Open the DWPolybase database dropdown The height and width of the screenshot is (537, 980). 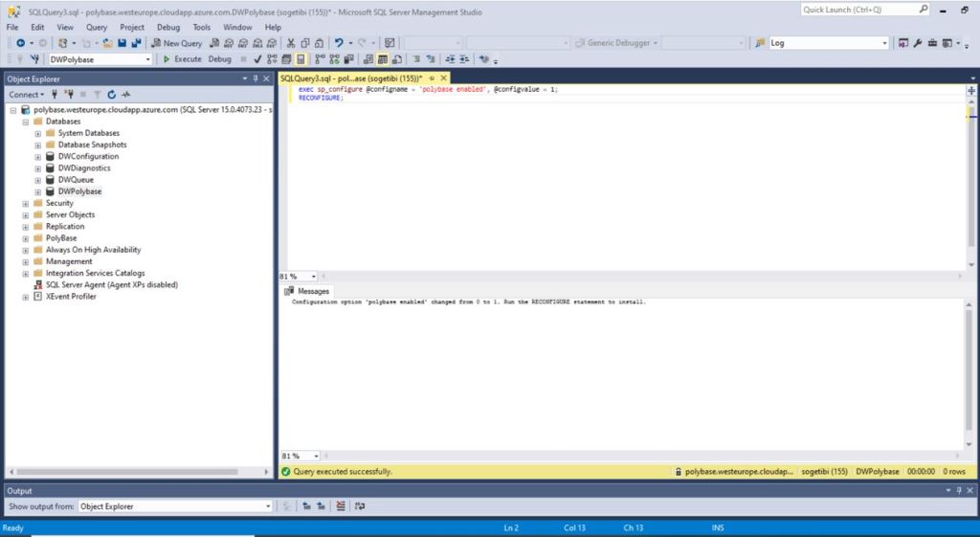(x=148, y=59)
